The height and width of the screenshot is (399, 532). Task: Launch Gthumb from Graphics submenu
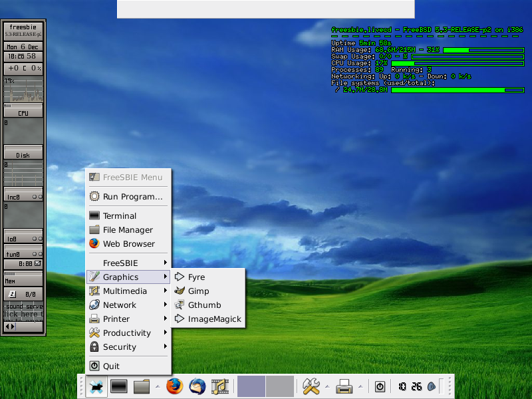(208, 305)
